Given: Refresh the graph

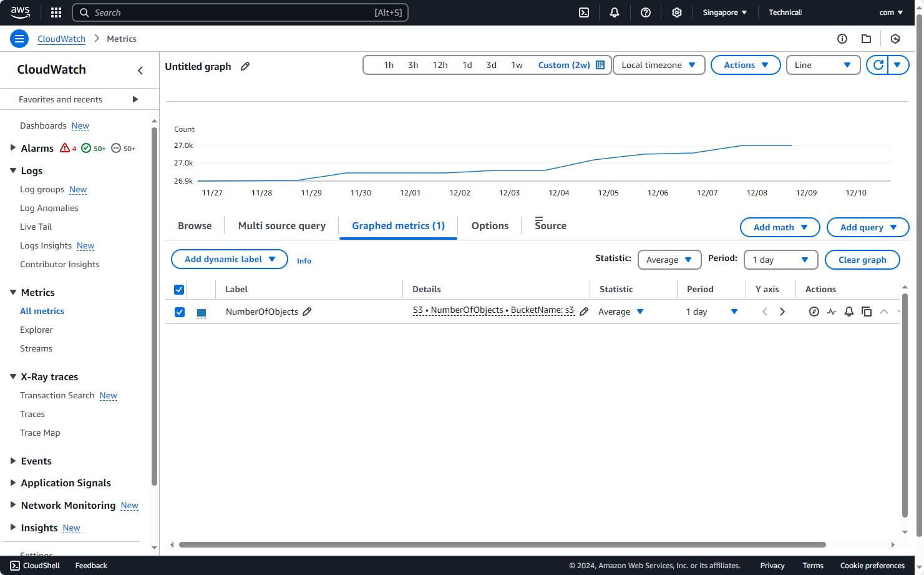Looking at the screenshot, I should click(x=878, y=65).
